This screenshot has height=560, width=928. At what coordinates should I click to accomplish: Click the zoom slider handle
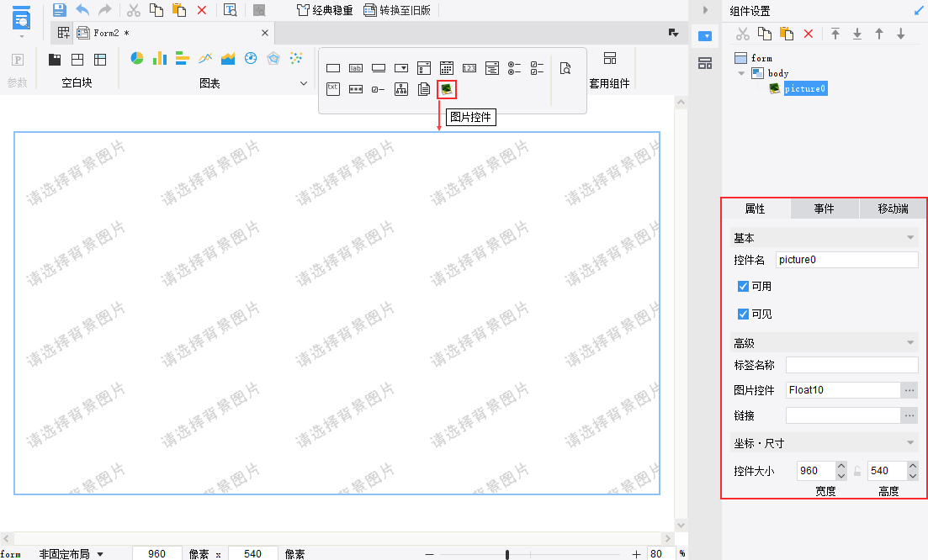point(507,554)
